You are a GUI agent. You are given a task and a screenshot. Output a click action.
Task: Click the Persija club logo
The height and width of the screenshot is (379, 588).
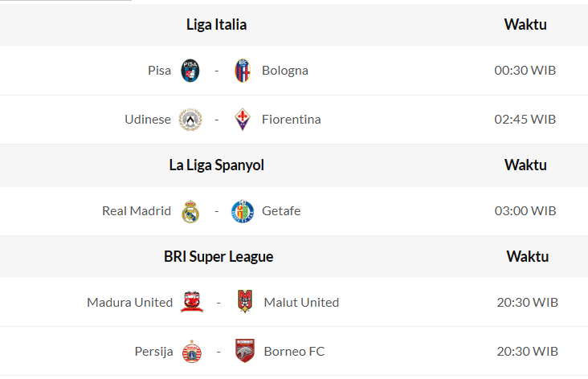192,352
